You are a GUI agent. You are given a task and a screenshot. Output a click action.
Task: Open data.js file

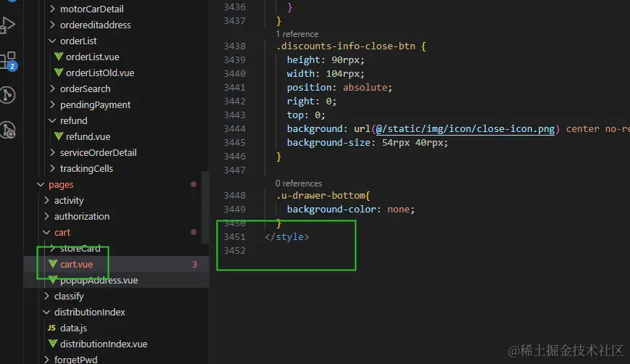coord(73,328)
